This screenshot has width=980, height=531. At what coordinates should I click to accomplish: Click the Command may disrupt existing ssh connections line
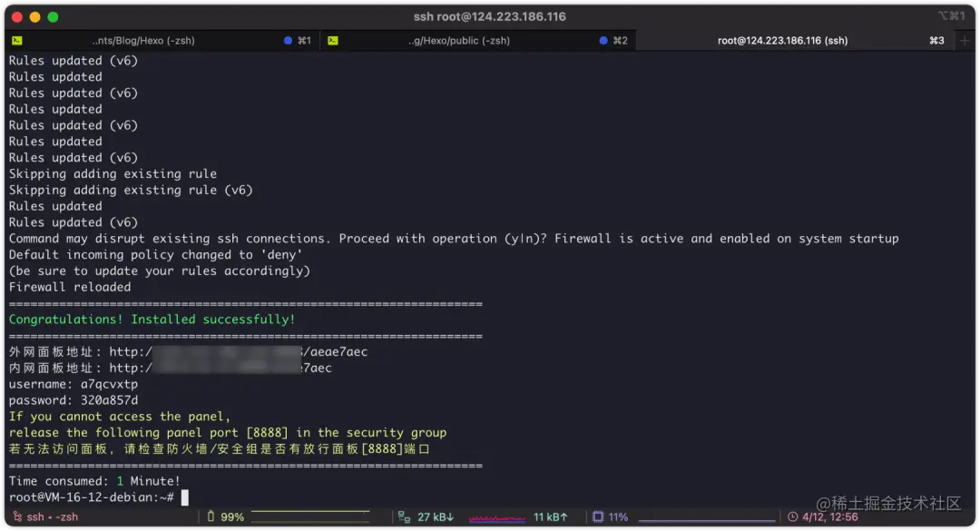[454, 239]
